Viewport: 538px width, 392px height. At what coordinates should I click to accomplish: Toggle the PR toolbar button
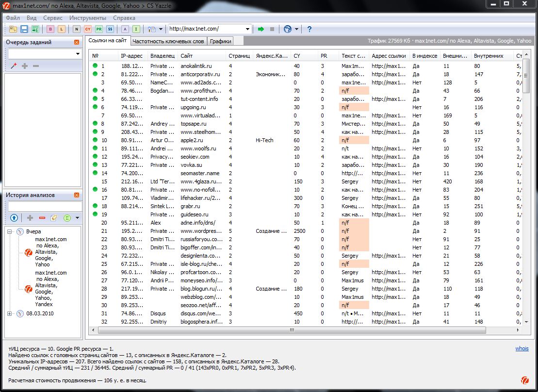[x=99, y=29]
